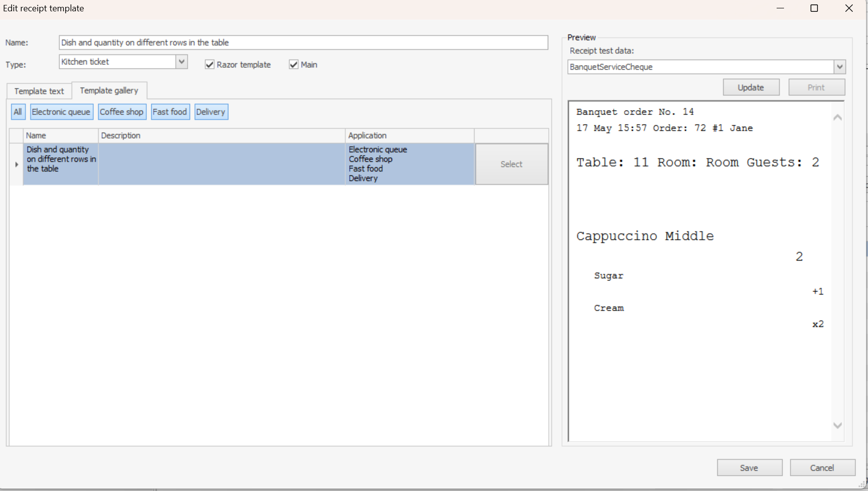Filter gallery by Electronic queue
Viewport: 868px width, 491px height.
pyautogui.click(x=61, y=112)
